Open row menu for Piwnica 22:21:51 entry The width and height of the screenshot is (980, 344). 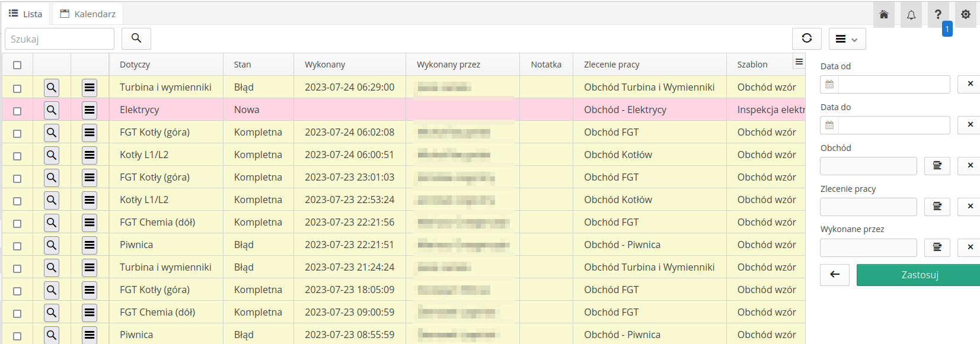pyautogui.click(x=90, y=245)
